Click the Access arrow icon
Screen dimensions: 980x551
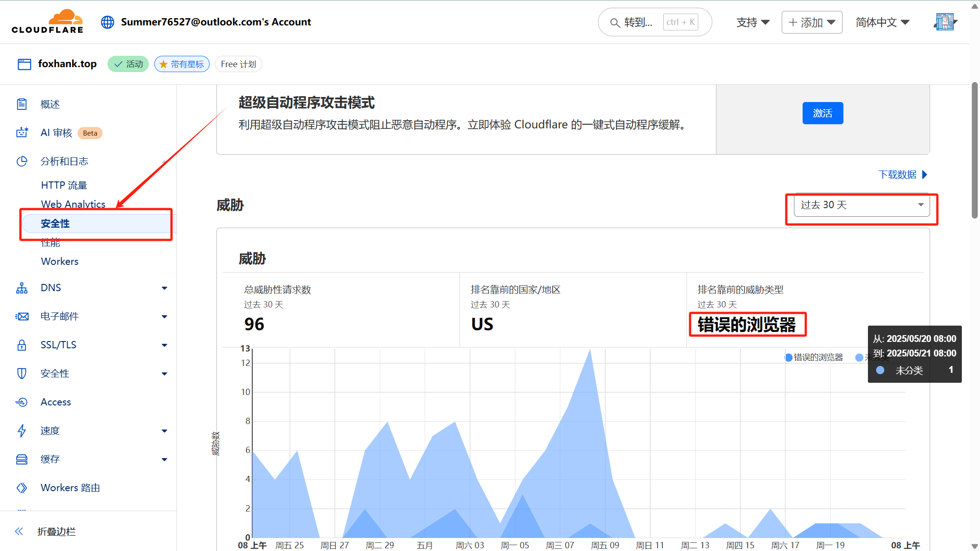(x=22, y=402)
